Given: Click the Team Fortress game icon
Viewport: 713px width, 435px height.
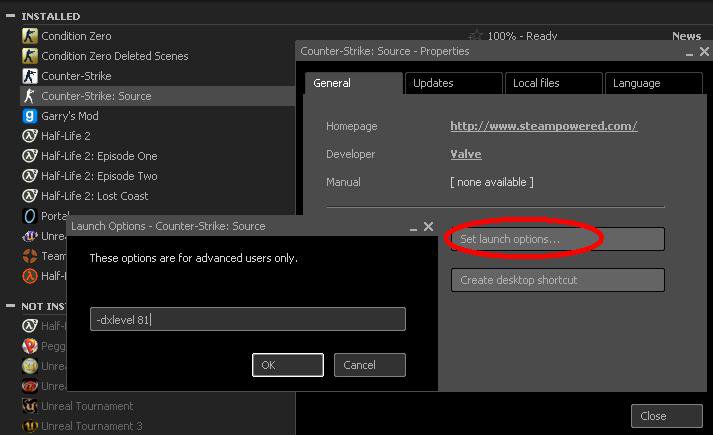Looking at the screenshot, I should click(30, 256).
